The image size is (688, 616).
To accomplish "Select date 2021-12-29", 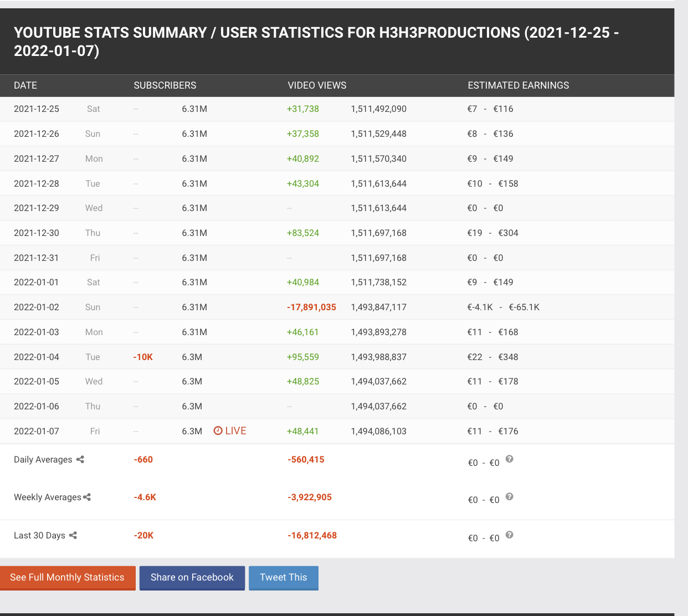I will (37, 208).
